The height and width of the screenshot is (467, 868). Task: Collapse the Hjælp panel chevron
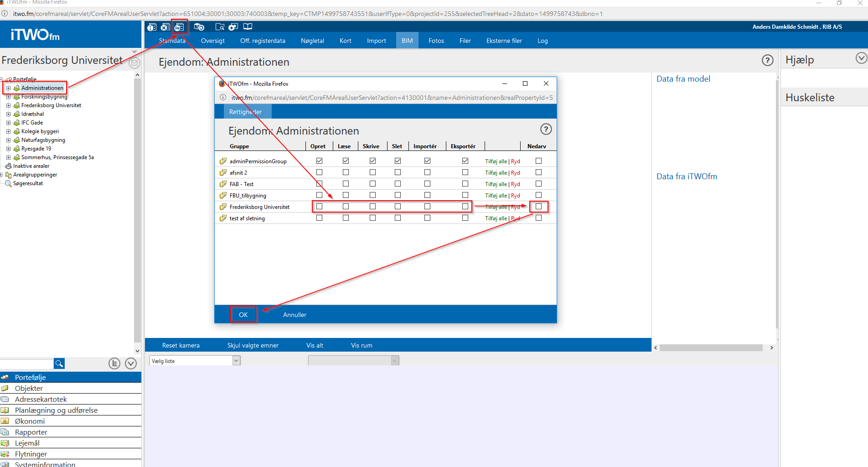[861, 58]
